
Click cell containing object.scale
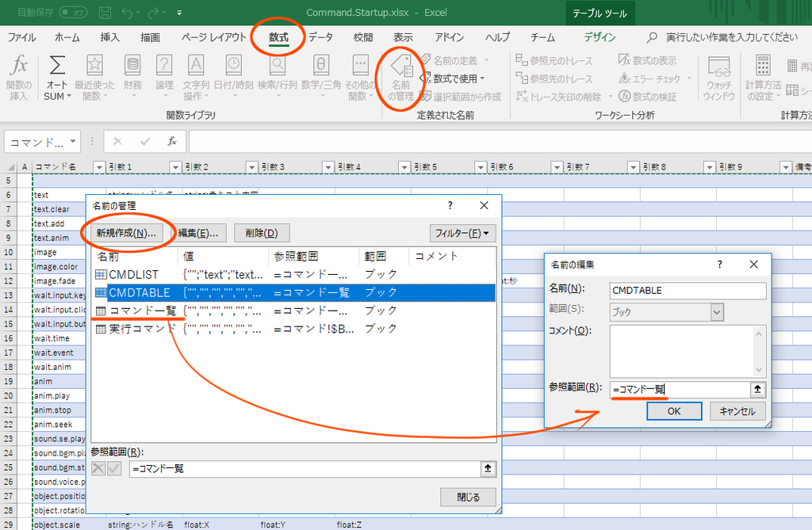coord(70,524)
